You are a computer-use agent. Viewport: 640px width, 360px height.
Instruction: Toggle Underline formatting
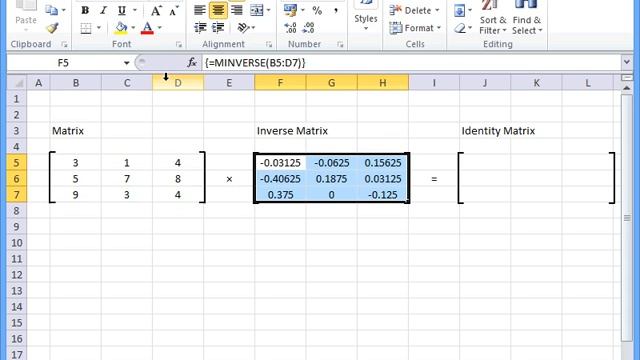tap(122, 11)
